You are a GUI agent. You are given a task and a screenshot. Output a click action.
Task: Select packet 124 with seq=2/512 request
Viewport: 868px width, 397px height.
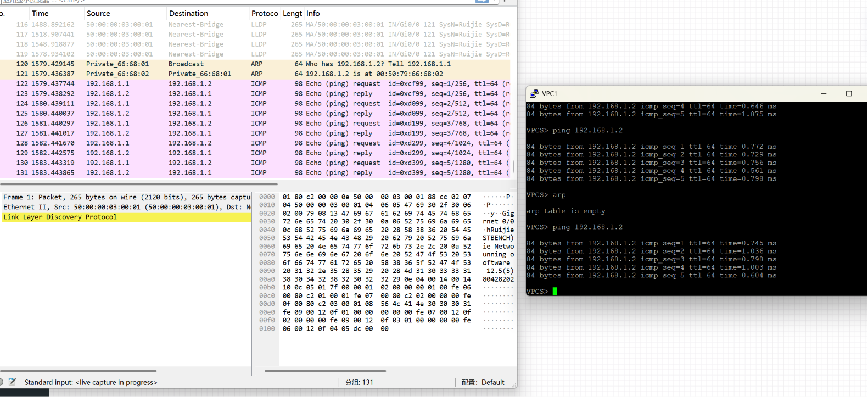pos(255,104)
